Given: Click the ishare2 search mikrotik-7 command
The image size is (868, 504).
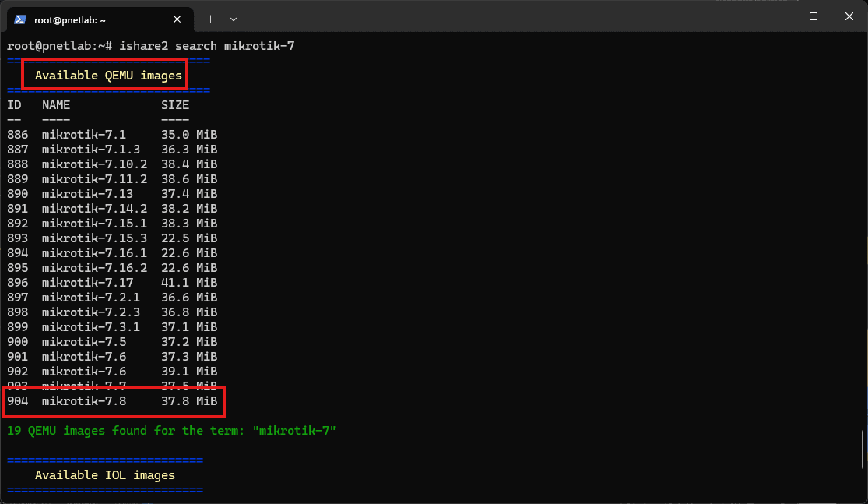Looking at the screenshot, I should click(206, 46).
